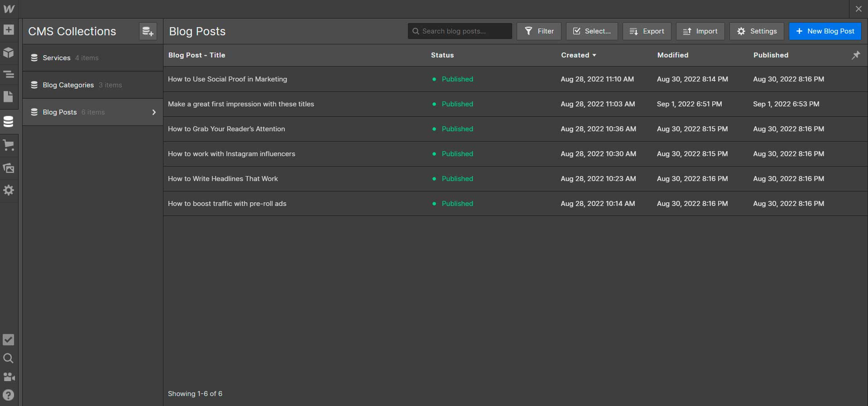This screenshot has height=406, width=868.
Task: Select the Blog Categories collection
Action: tap(68, 85)
